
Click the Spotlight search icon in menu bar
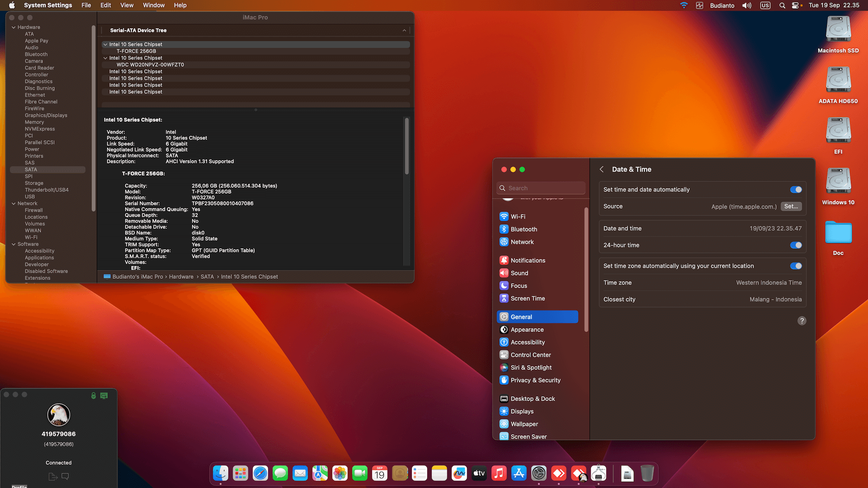tap(782, 5)
